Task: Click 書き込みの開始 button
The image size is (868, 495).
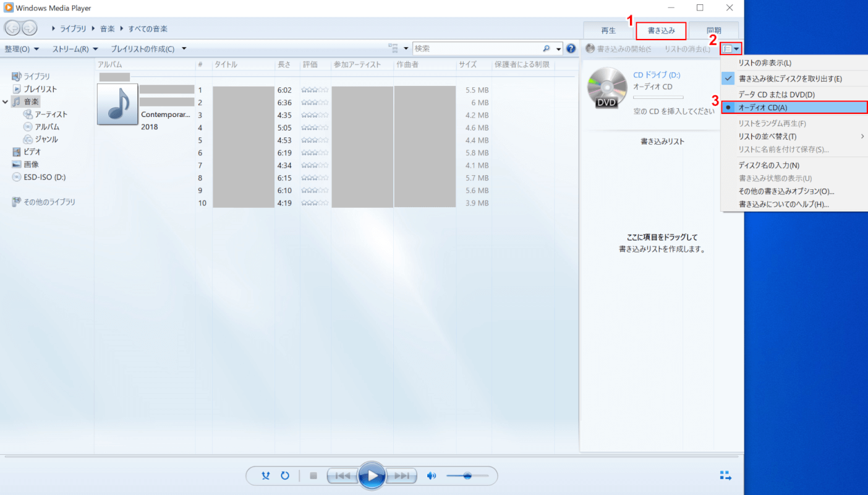Action: point(618,48)
